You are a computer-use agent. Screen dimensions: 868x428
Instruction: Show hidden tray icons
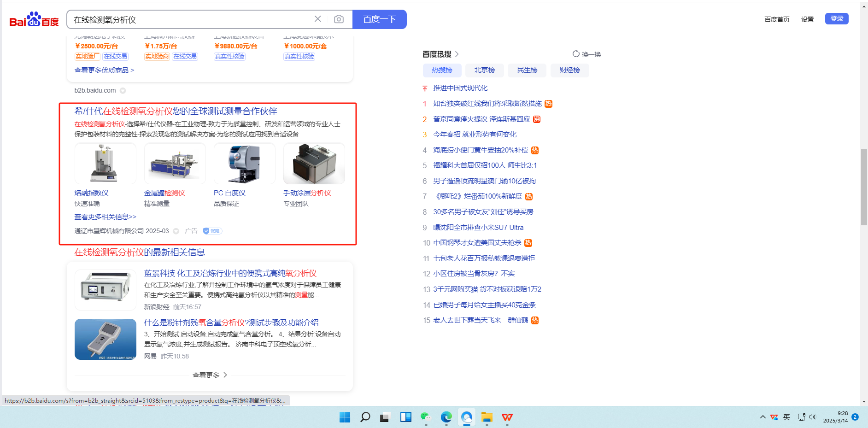[763, 417]
